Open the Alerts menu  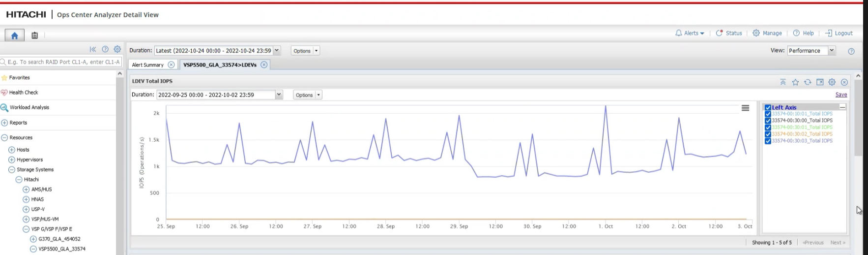tap(690, 33)
